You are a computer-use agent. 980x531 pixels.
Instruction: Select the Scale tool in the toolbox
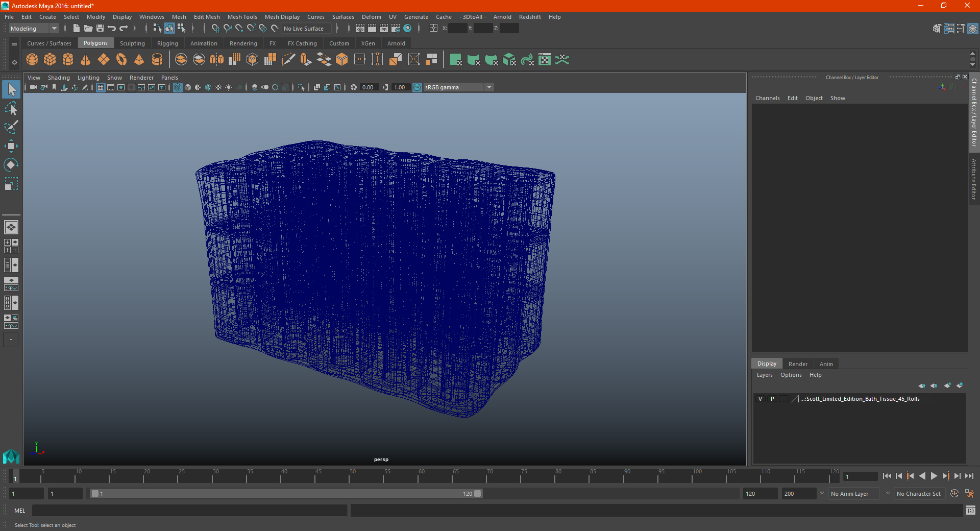coord(11,184)
